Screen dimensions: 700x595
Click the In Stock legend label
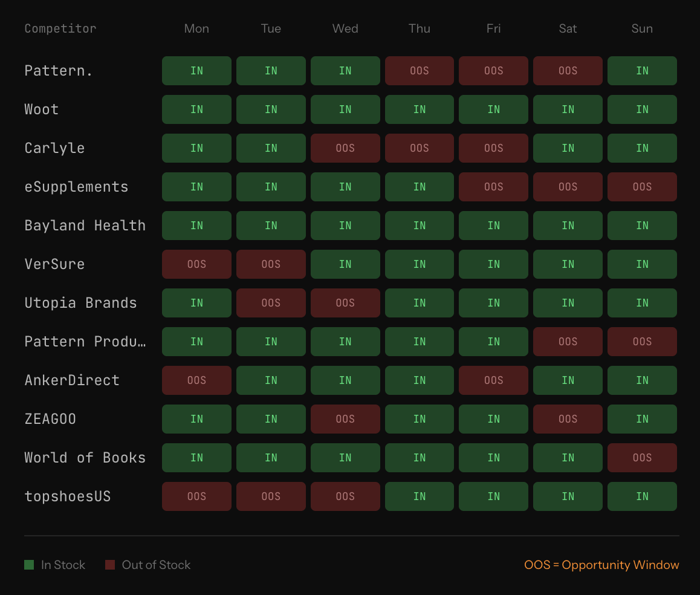pyautogui.click(x=63, y=565)
